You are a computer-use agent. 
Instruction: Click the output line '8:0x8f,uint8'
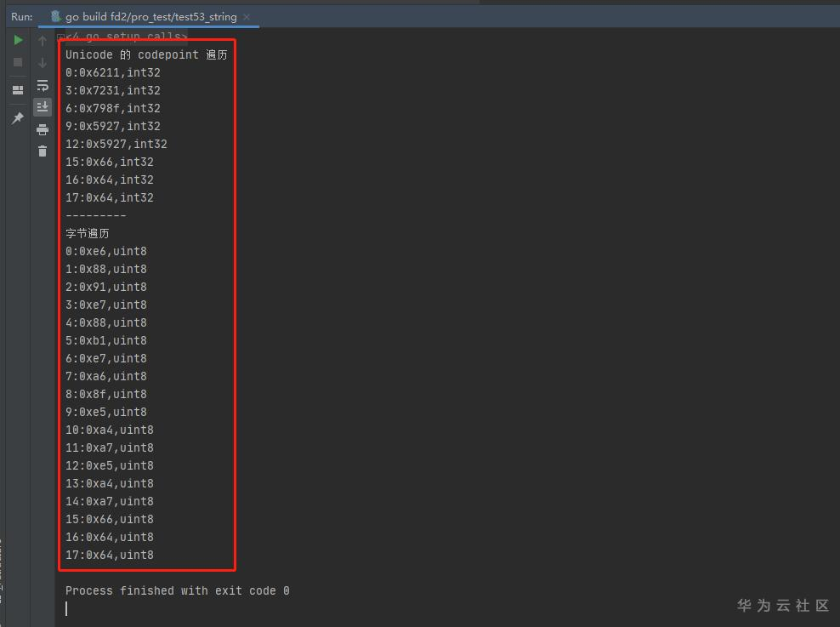[x=106, y=394]
